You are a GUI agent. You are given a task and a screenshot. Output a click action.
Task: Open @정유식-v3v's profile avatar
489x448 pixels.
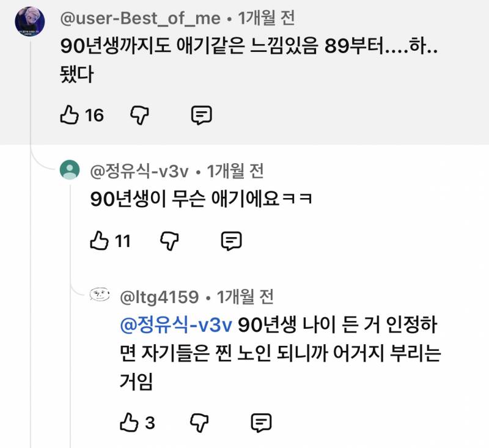point(71,171)
